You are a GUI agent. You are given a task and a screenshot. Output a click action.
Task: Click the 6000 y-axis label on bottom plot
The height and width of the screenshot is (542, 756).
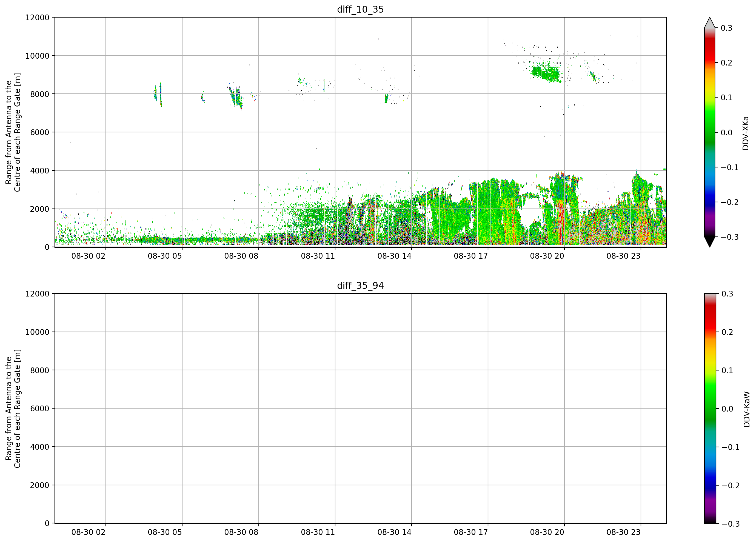(40, 408)
